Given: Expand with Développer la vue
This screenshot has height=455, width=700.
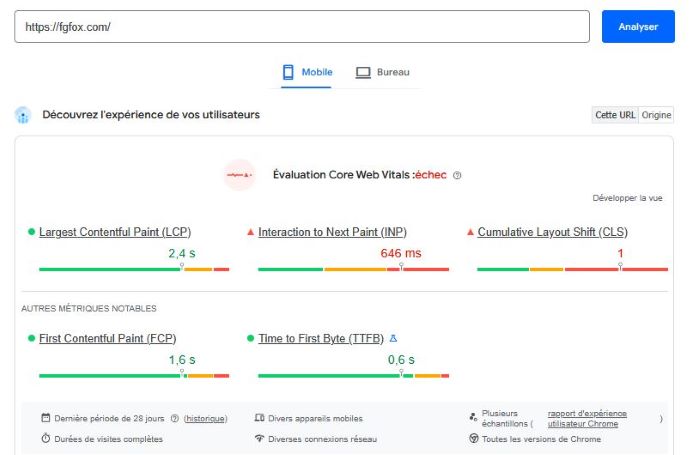Looking at the screenshot, I should [627, 198].
